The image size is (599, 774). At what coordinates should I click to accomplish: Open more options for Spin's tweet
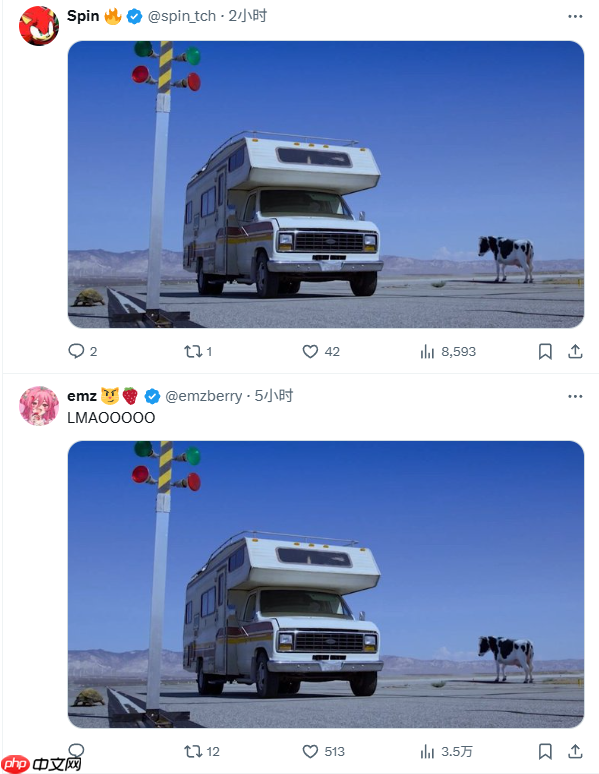tap(575, 16)
